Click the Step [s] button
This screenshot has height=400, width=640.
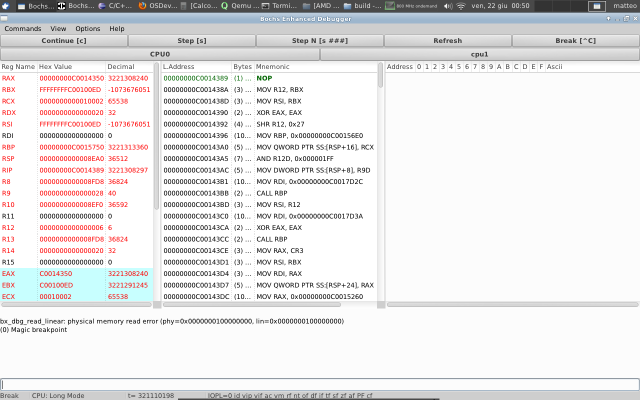[192, 41]
